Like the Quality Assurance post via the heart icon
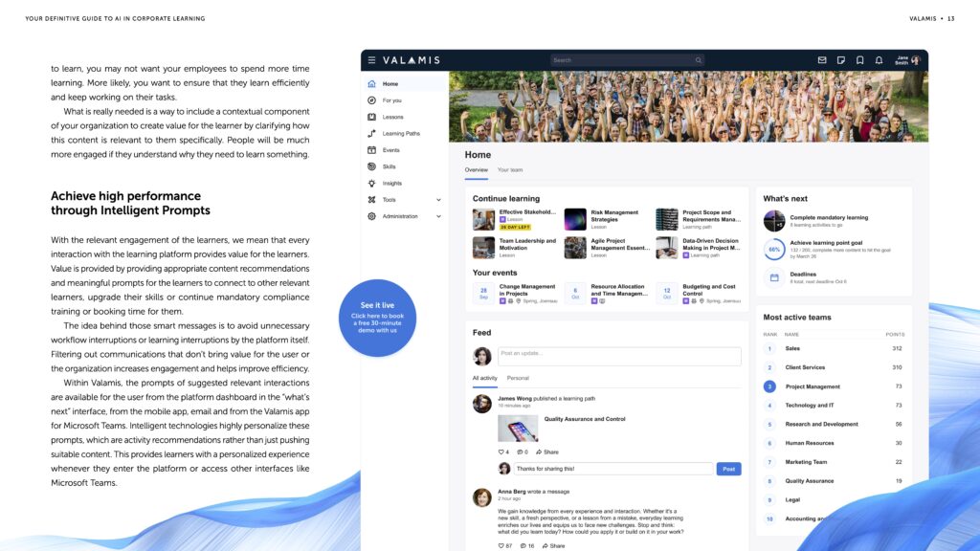 click(501, 452)
